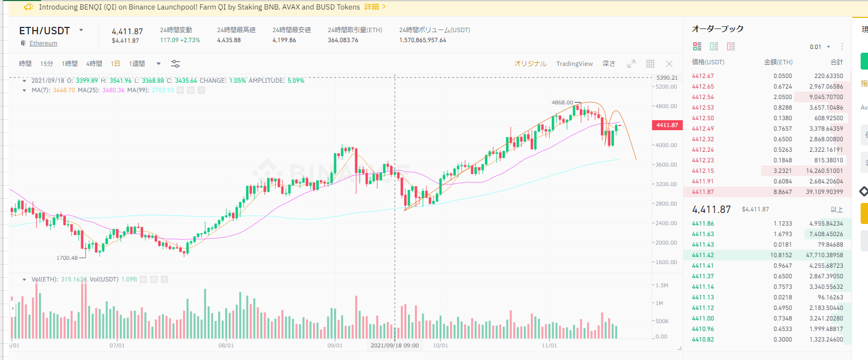Viewport: 868px width, 360px height.
Task: Switch to the オリジナル chart view
Action: click(531, 64)
